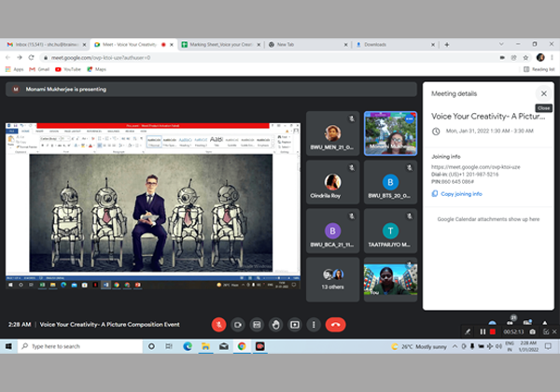
Task: Open the Present now screen share button
Action: 295,324
